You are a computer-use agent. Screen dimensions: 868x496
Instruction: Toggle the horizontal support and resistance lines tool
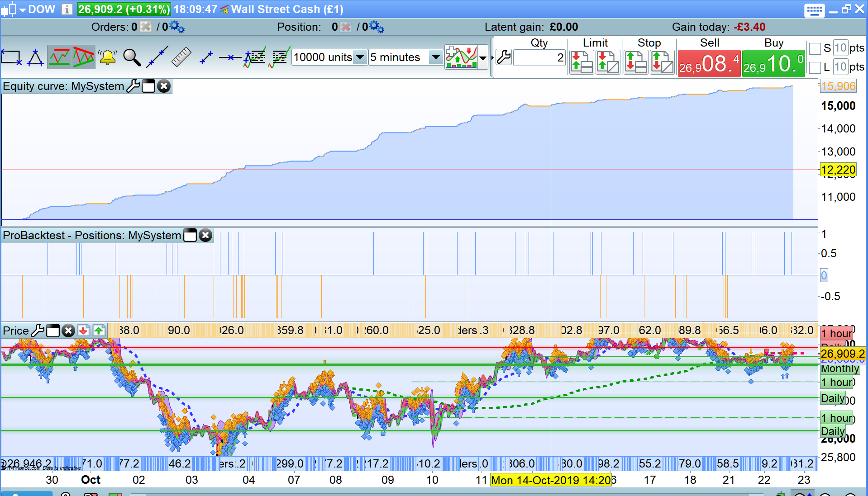59,57
